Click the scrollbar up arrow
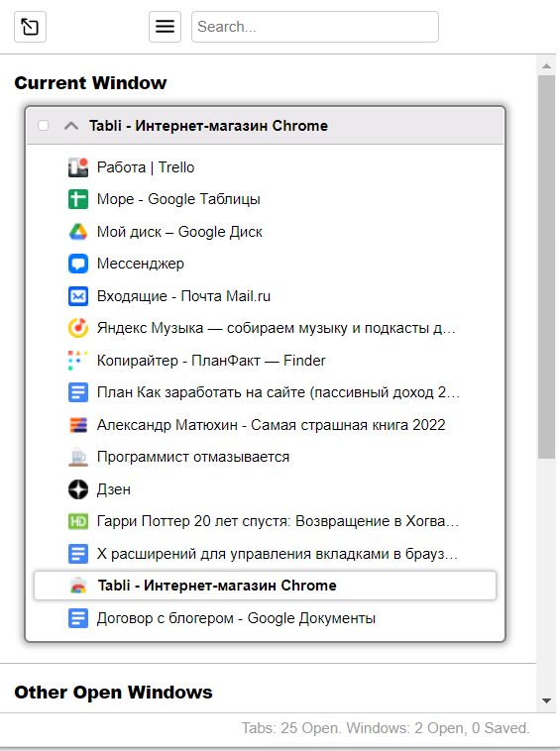 [546, 66]
